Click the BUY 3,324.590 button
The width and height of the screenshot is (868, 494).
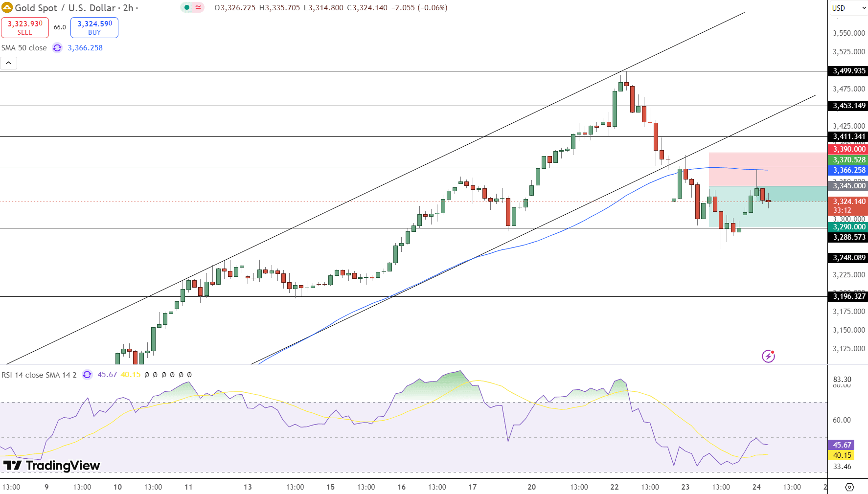point(94,27)
